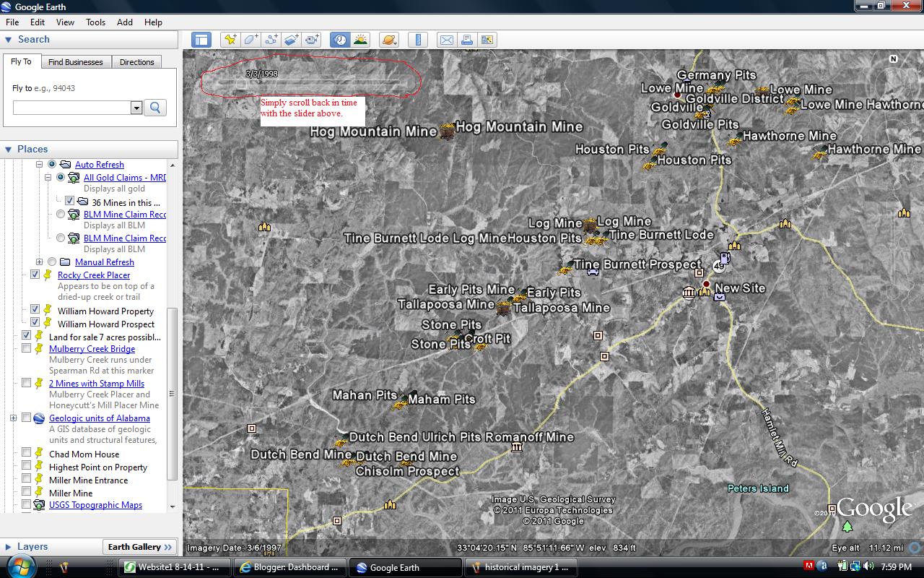Click the View in Google Maps icon
The width and height of the screenshot is (924, 578).
(487, 40)
